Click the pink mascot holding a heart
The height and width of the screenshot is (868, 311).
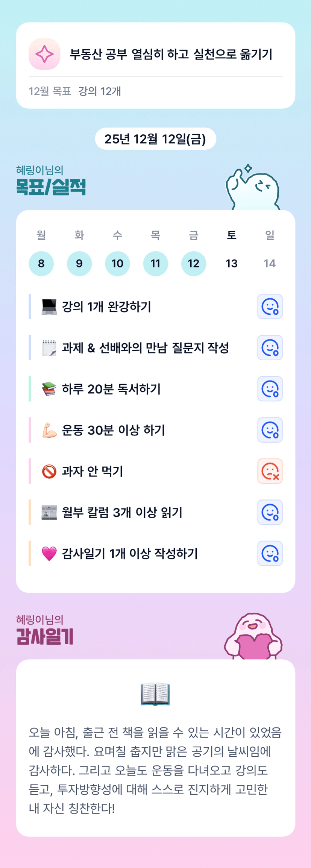pos(253,636)
